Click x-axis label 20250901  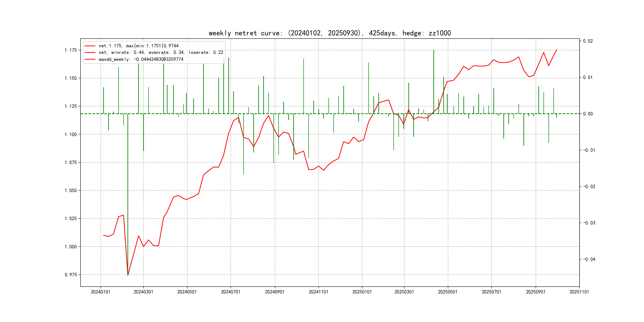[535, 292]
